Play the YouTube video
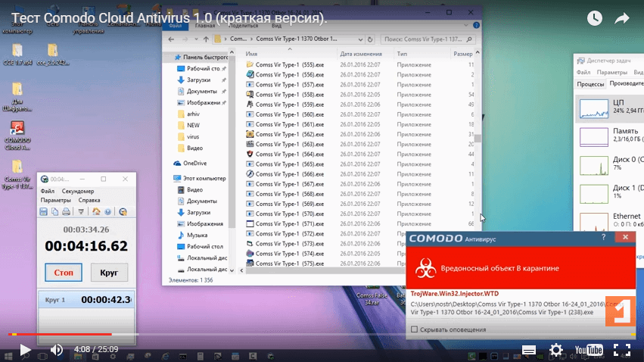Screen dimensions: 644x362 point(25,350)
